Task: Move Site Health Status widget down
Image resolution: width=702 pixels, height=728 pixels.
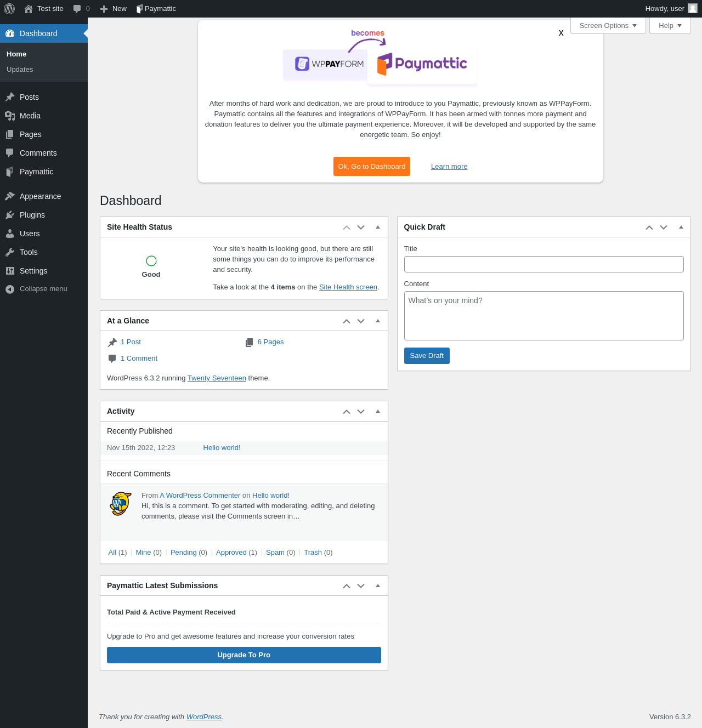Action: pos(361,227)
